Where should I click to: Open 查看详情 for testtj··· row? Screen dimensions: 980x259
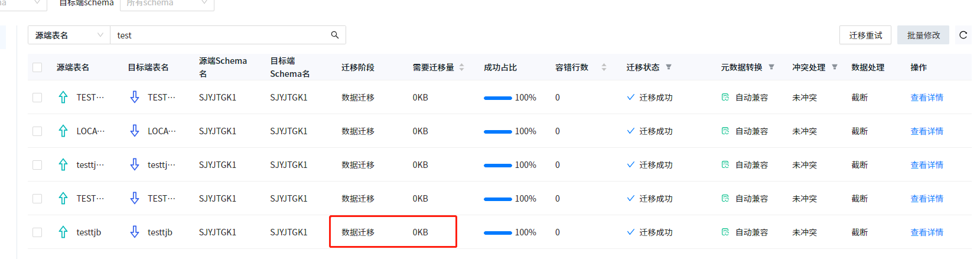click(927, 165)
